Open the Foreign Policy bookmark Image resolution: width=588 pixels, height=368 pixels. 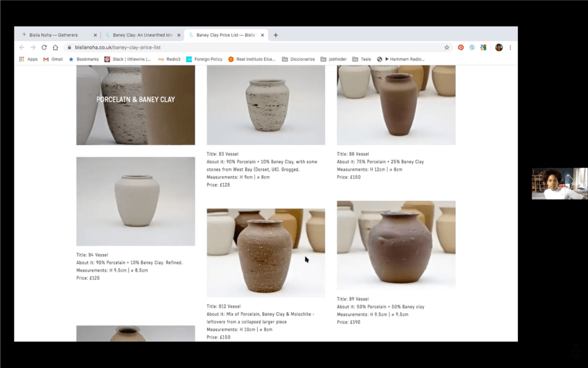pos(204,59)
